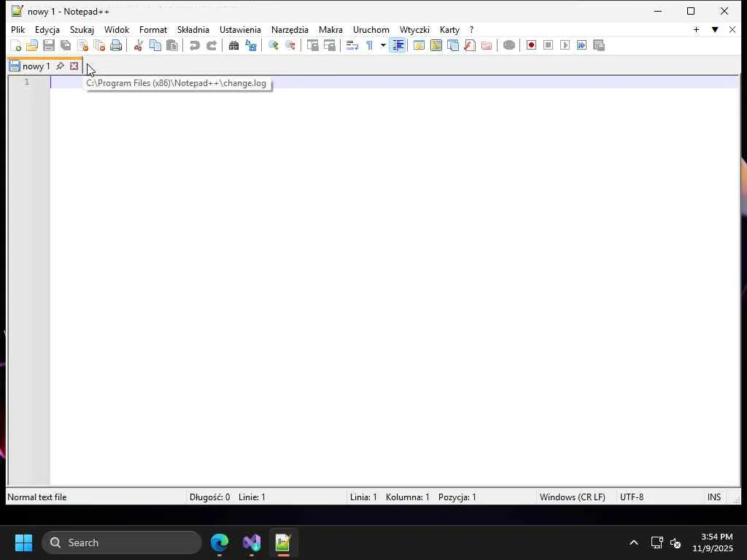
Task: Toggle Word wrap toolbar icon
Action: coord(352,46)
